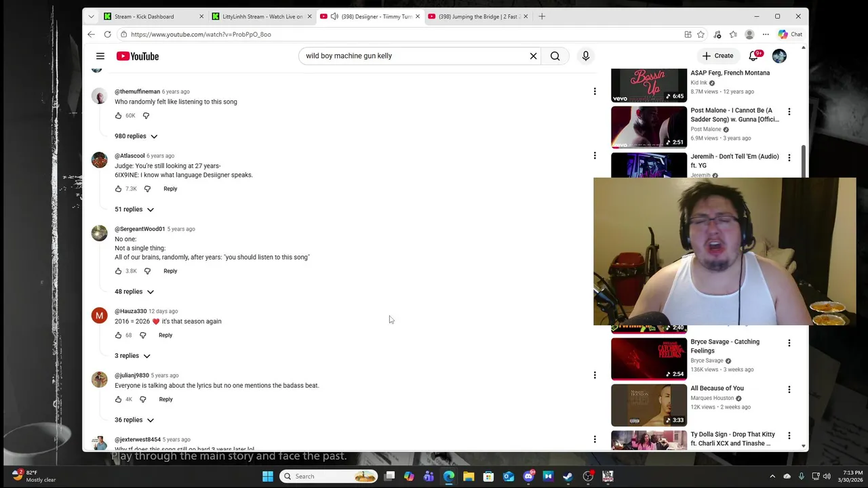This screenshot has height=488, width=868.
Task: Reply to the @Hauza330 comment
Action: [x=165, y=335]
